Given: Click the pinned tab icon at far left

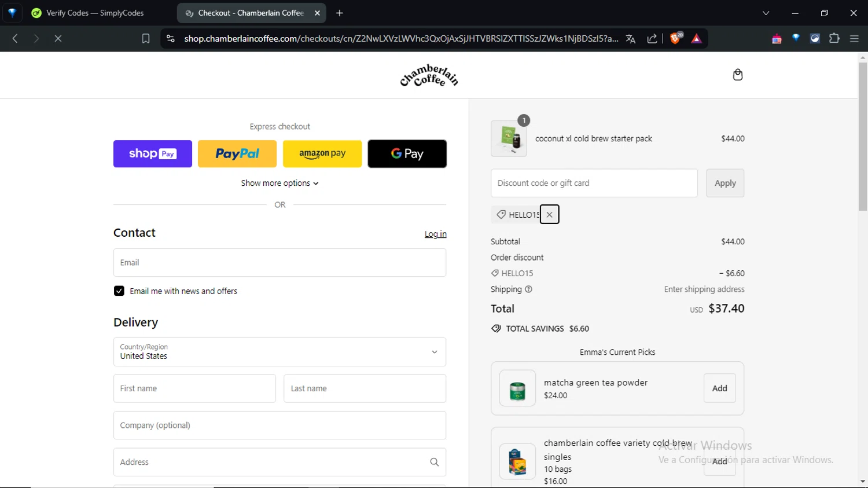Looking at the screenshot, I should pyautogui.click(x=12, y=13).
